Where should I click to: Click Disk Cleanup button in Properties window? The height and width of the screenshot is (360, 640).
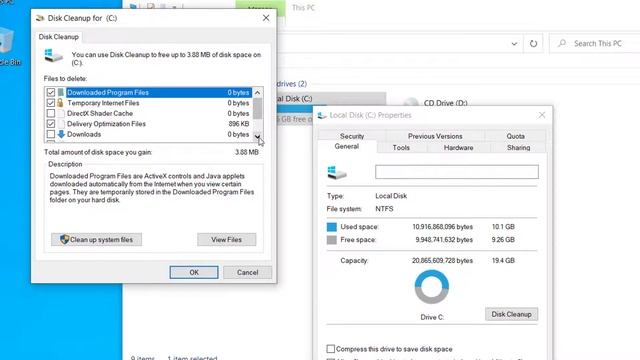[511, 314]
